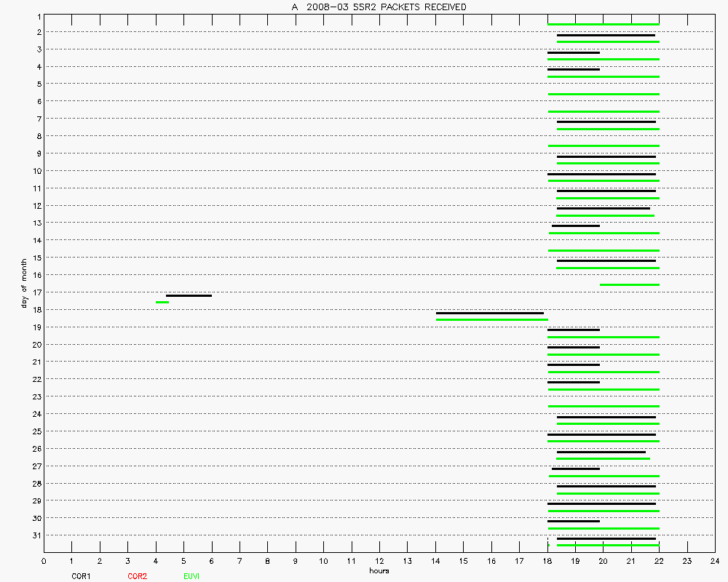Click the green EUVI legend label
This screenshot has height=582, width=728.
click(191, 576)
